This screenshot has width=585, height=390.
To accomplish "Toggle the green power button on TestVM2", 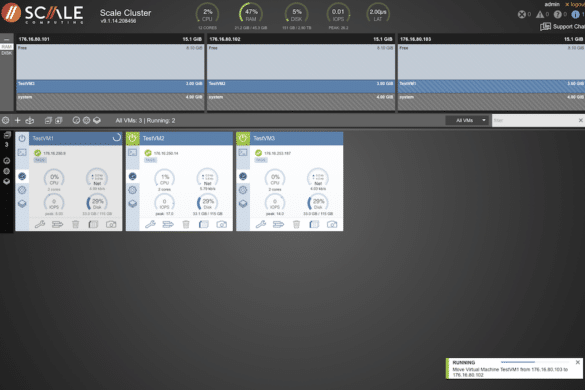I will pyautogui.click(x=132, y=138).
